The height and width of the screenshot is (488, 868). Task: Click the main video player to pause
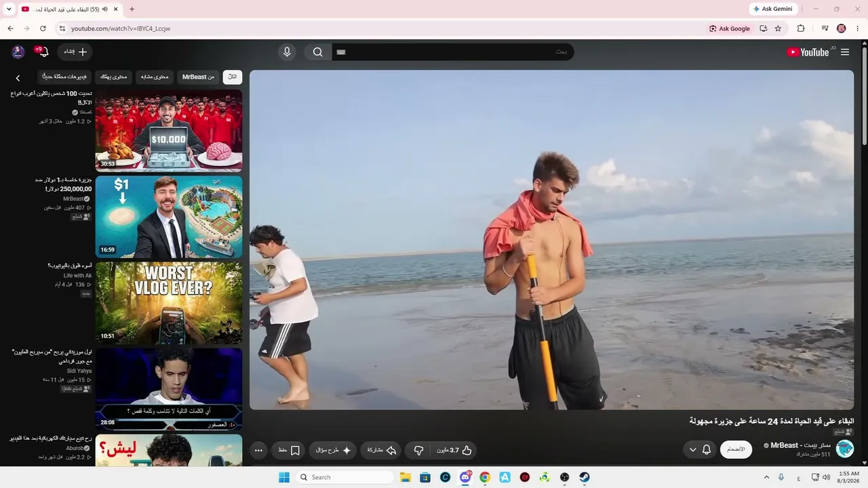(x=551, y=240)
